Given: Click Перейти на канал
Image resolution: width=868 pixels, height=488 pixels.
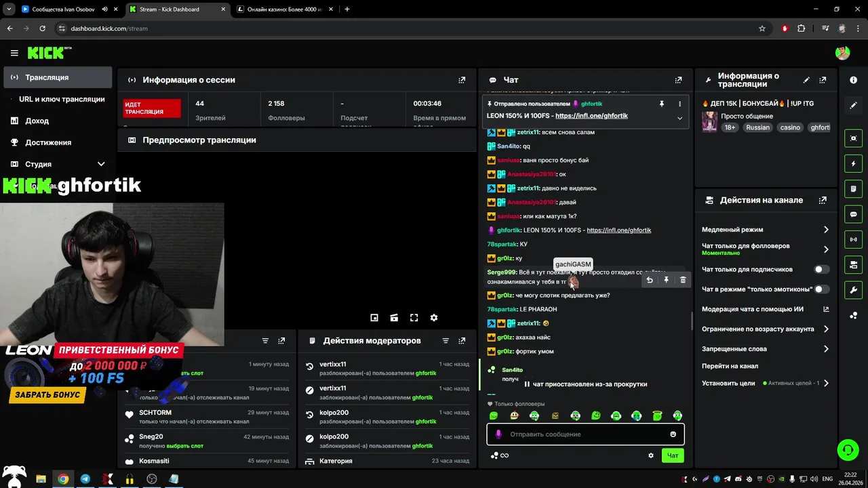Looking at the screenshot, I should pos(730,366).
